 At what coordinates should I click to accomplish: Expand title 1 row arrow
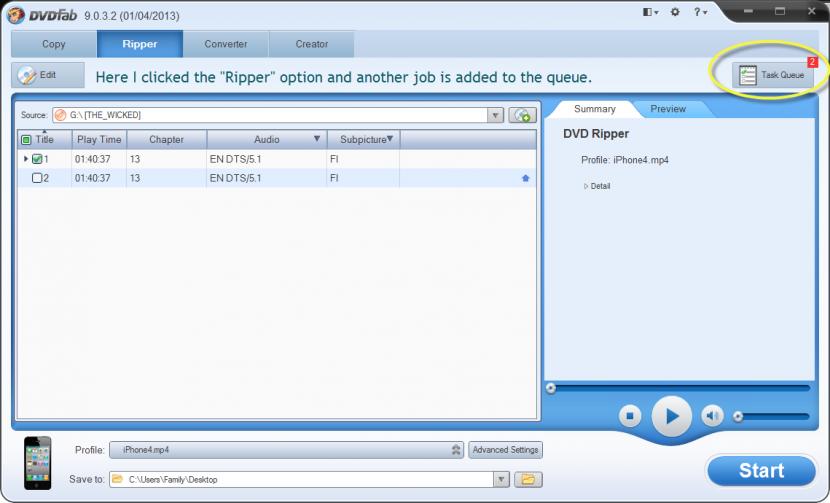tap(25, 158)
